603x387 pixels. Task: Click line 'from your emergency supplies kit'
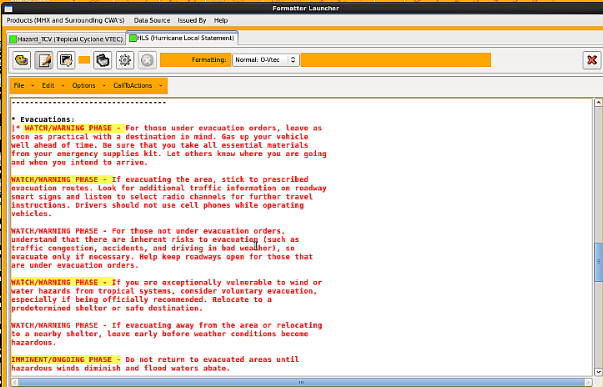(x=169, y=154)
